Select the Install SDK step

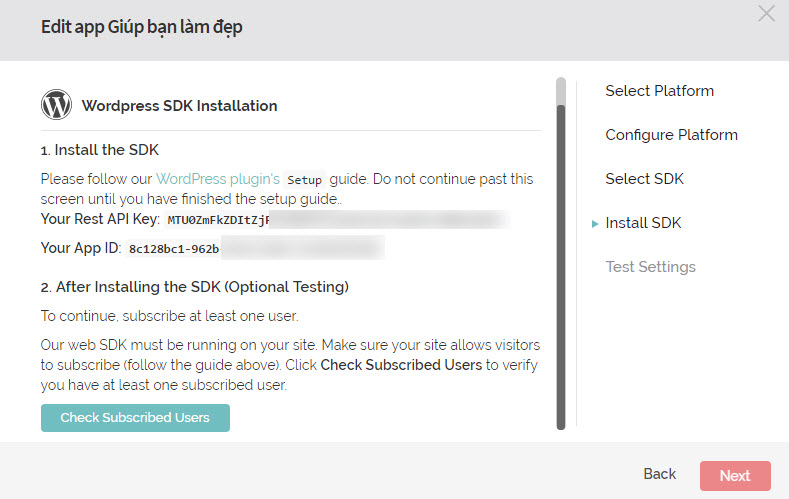click(x=643, y=223)
